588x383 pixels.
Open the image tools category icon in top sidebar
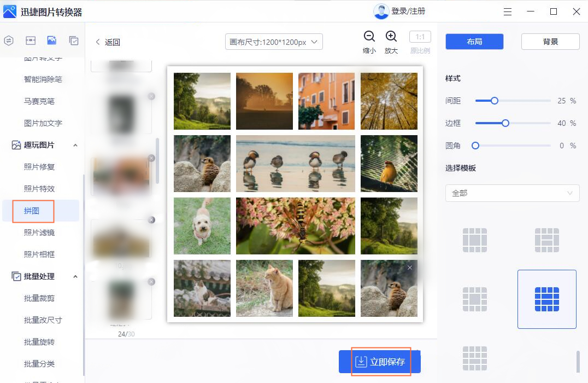point(51,40)
